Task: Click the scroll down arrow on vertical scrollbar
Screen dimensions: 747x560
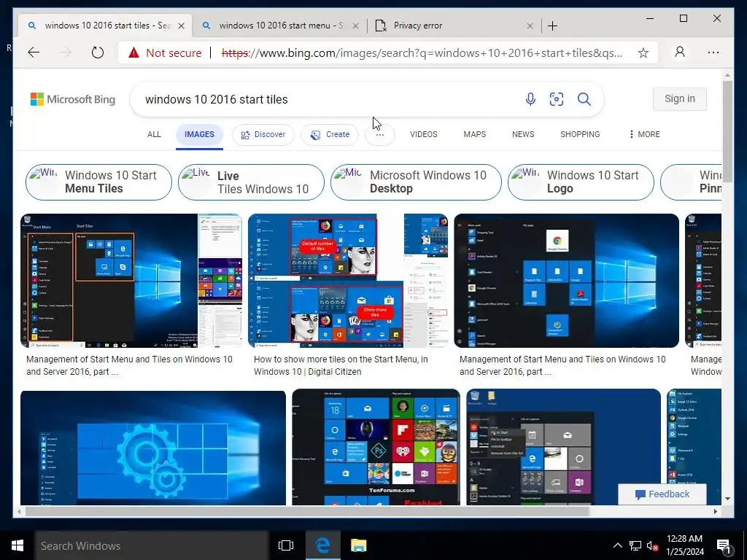Action: pyautogui.click(x=727, y=499)
